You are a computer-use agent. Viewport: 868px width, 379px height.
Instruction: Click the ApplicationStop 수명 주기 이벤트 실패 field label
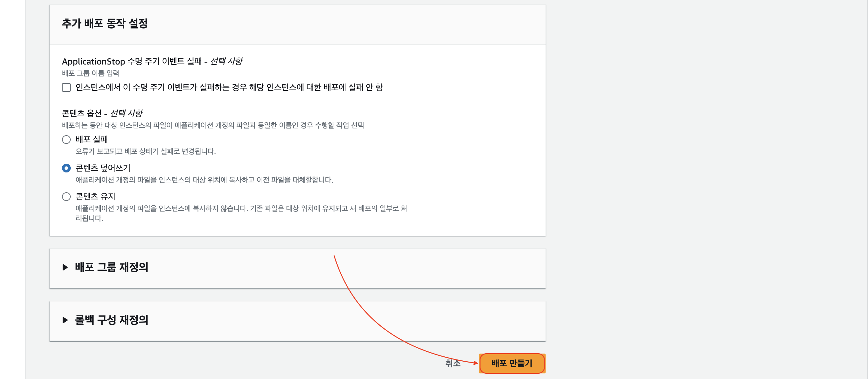pos(152,61)
